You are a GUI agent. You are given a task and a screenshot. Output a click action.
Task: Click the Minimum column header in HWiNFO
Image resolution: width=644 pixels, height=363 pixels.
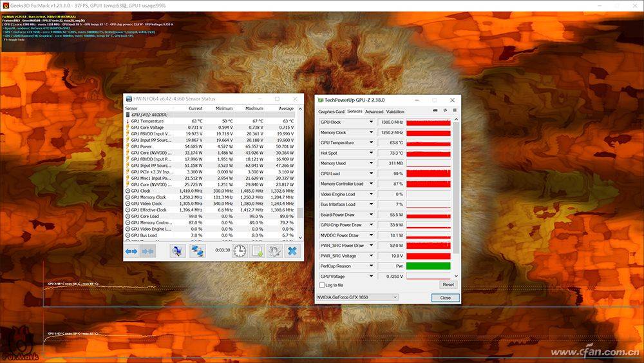coord(224,108)
